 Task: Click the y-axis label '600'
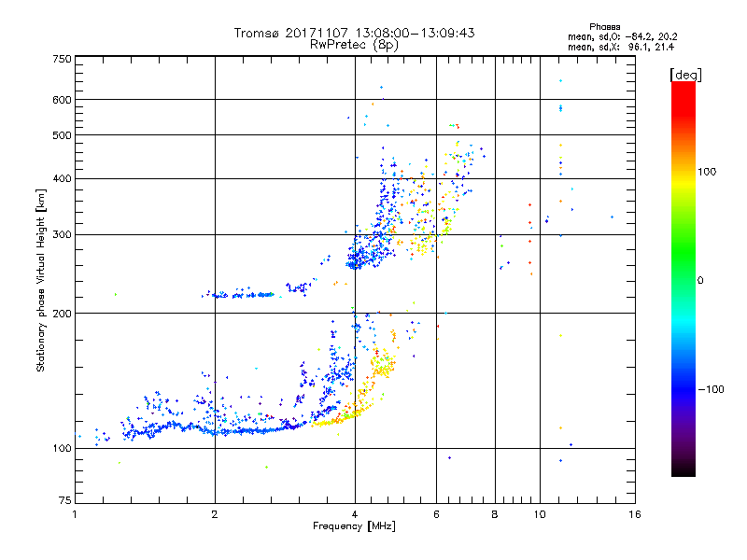pyautogui.click(x=62, y=100)
